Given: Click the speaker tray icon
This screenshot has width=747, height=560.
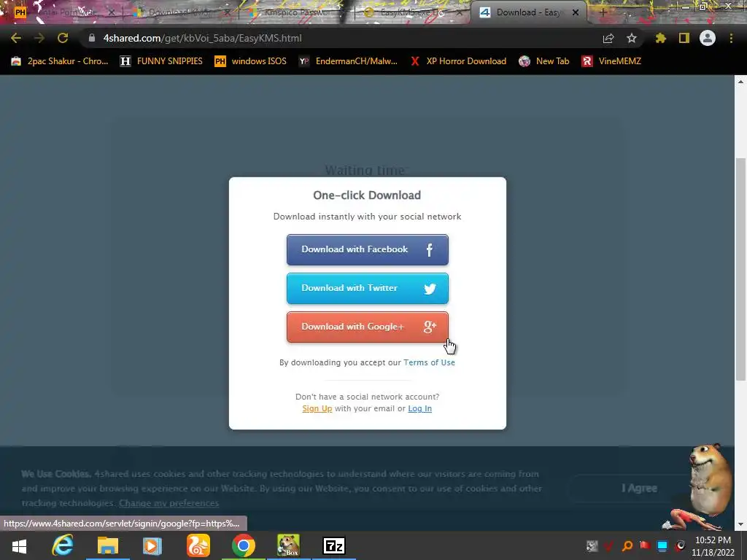Looking at the screenshot, I should pyautogui.click(x=681, y=546).
